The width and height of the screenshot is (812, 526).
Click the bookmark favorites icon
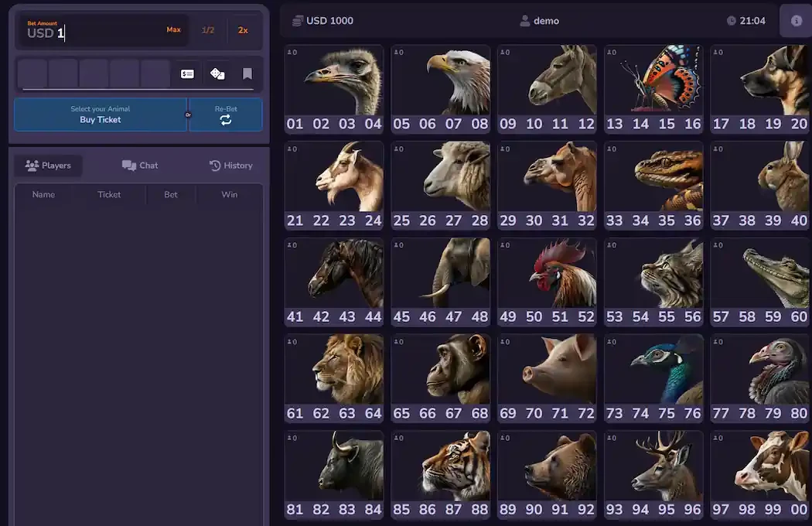247,73
